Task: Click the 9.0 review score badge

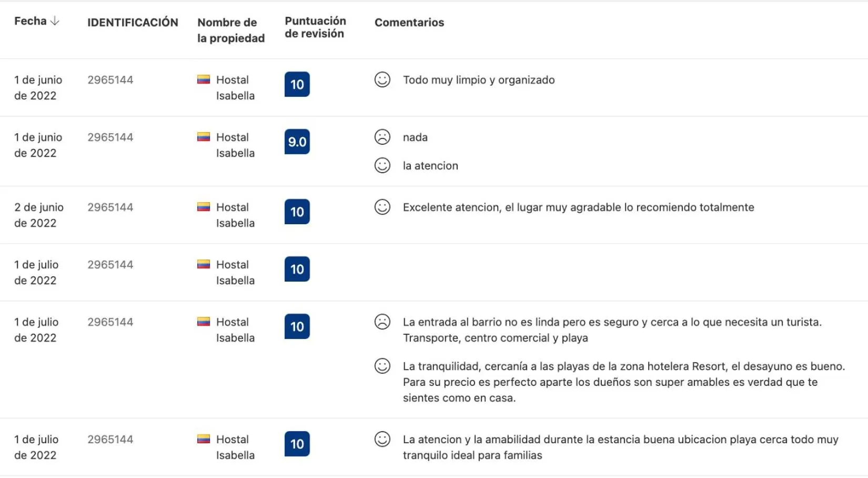Action: tap(297, 142)
